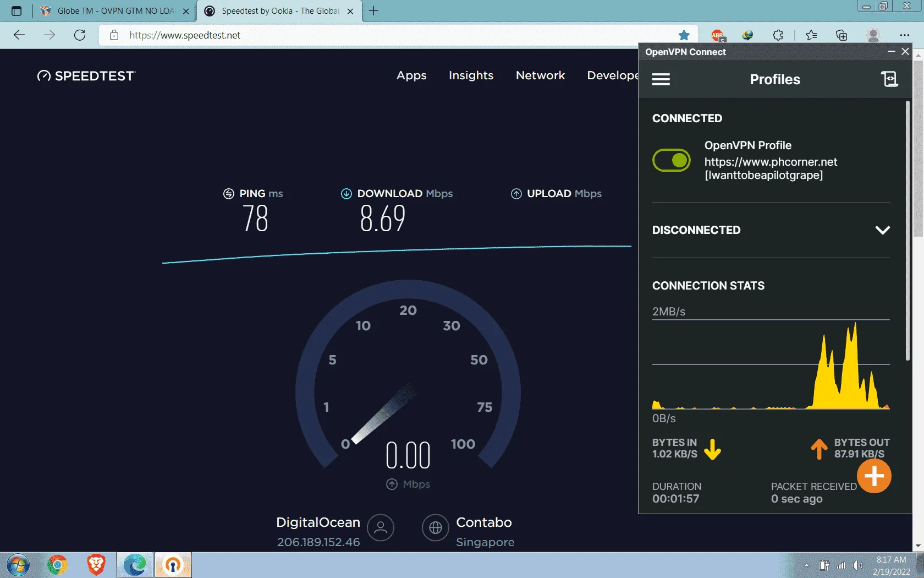Open the Collections icon

pyautogui.click(x=842, y=35)
